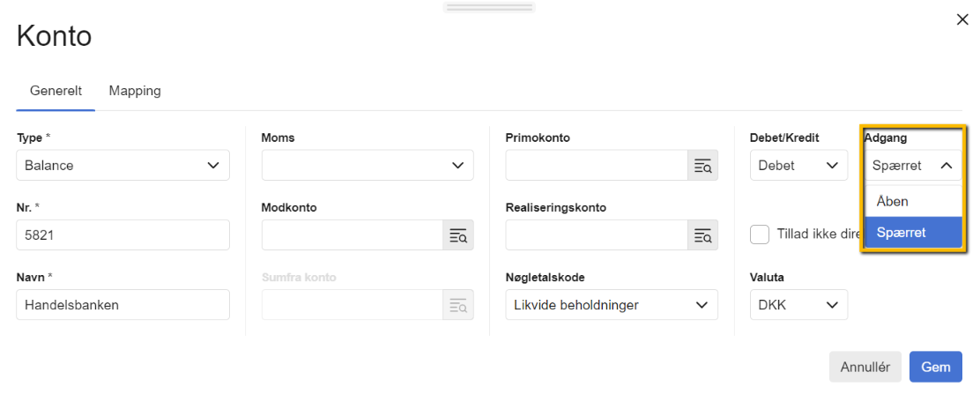The height and width of the screenshot is (402, 980).
Task: Expand the Nøgletalskode dropdown
Action: pyautogui.click(x=612, y=305)
